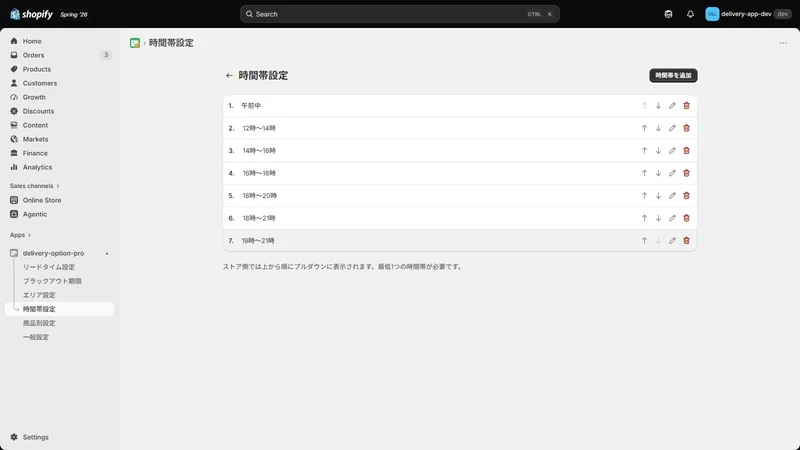This screenshot has height=450, width=800.
Task: Open ブラックアウト期間 page
Action: [52, 281]
